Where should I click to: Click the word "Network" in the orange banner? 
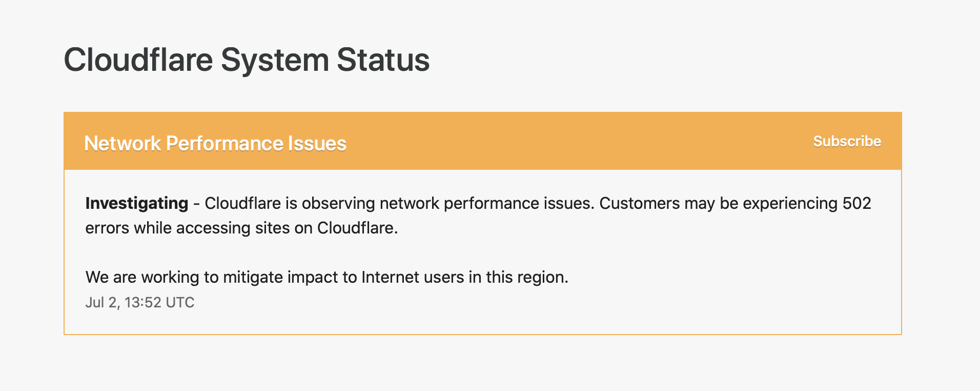[x=122, y=144]
